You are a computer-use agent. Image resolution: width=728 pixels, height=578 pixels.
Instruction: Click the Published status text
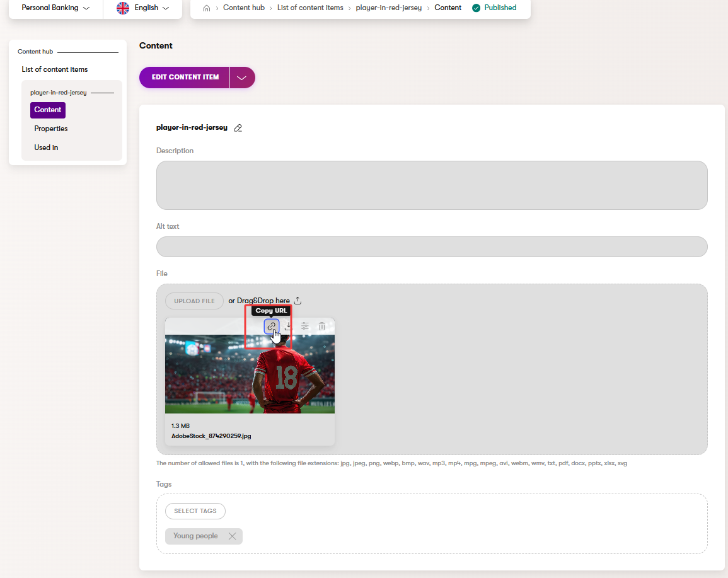point(500,8)
